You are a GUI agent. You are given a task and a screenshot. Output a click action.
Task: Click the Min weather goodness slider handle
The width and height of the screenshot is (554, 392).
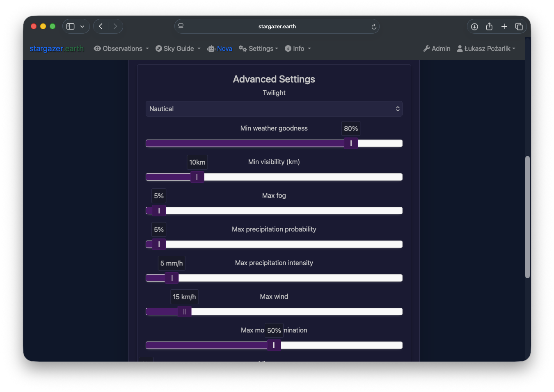point(351,143)
